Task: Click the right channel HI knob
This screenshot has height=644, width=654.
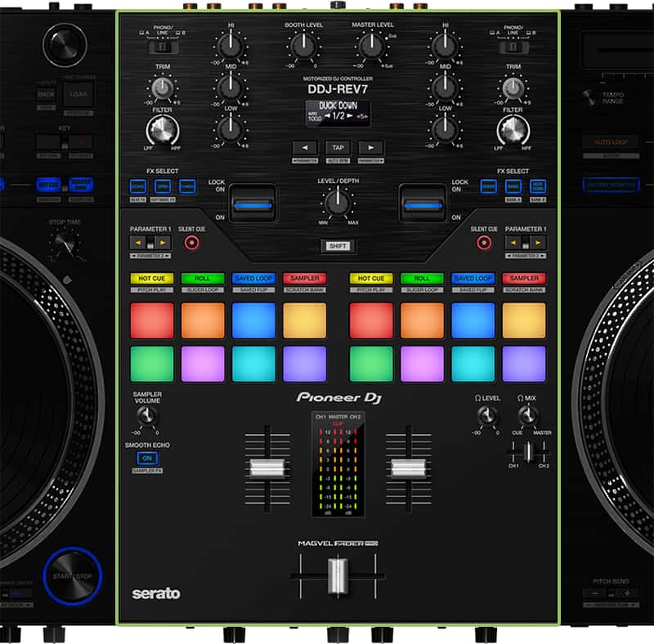Action: [445, 46]
